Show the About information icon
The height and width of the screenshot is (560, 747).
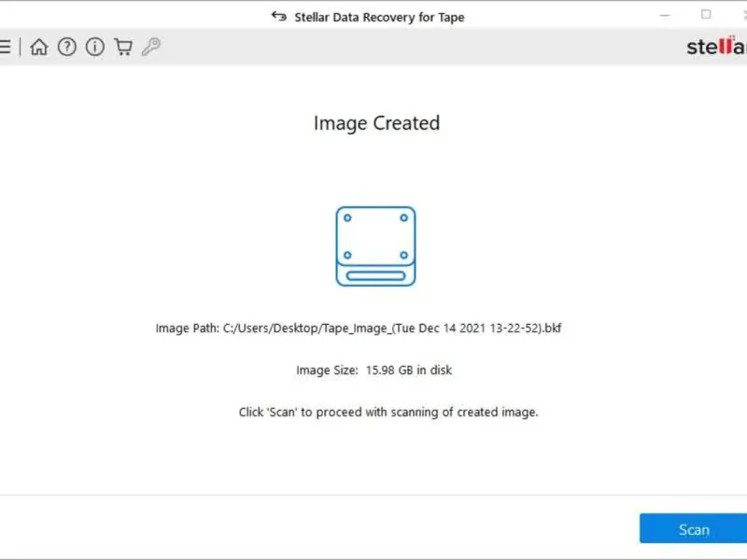click(94, 48)
